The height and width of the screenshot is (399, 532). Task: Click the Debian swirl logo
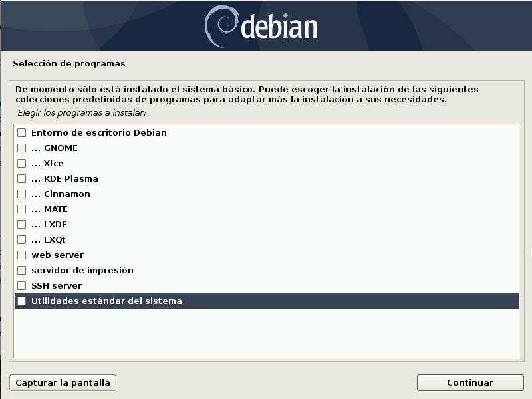pos(221,26)
